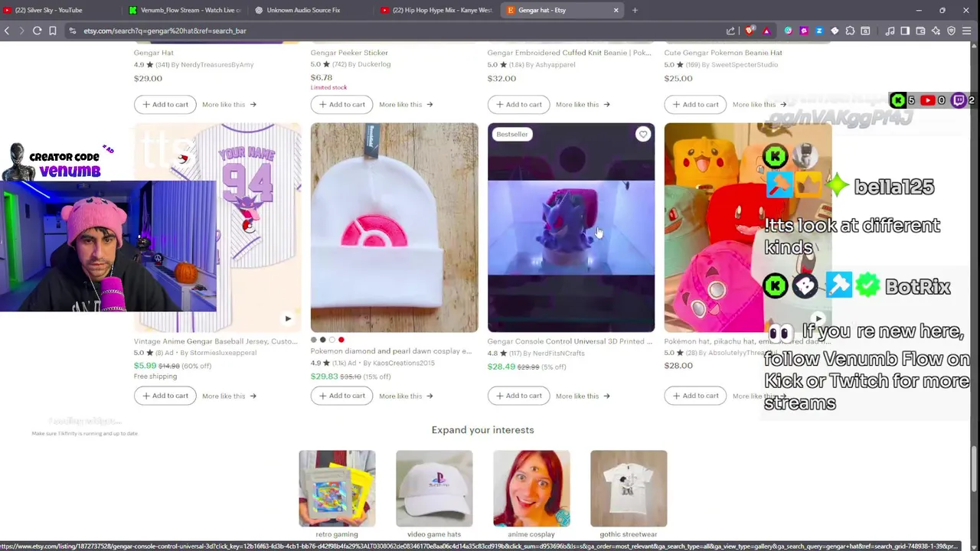Switch to Venumb_Flow Stream tab

click(x=185, y=10)
